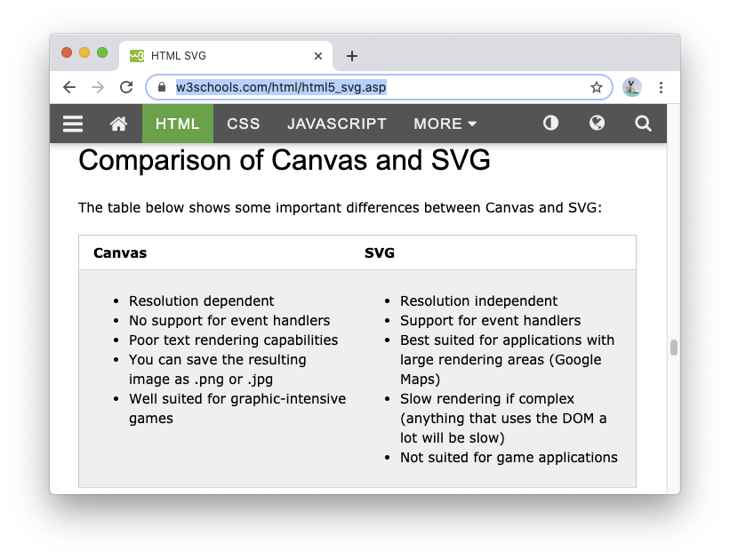Viewport: 730px width, 560px height.
Task: Bookmark this page with the star icon
Action: tap(597, 87)
